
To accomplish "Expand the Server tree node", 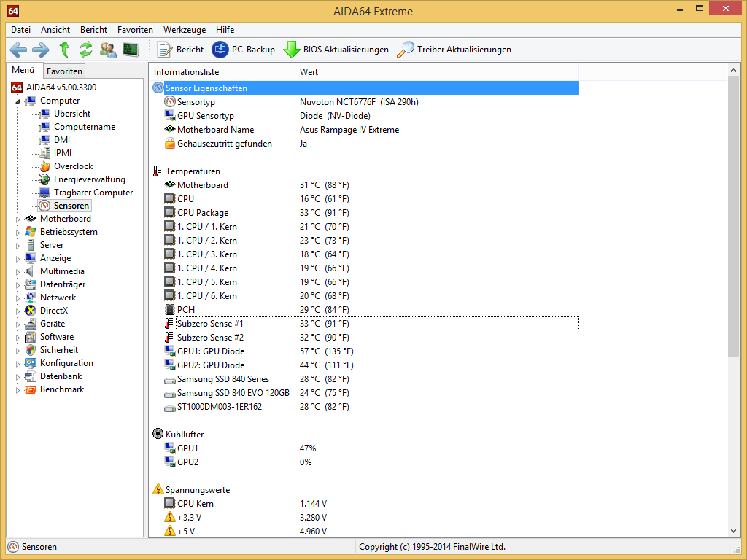I will click(18, 245).
